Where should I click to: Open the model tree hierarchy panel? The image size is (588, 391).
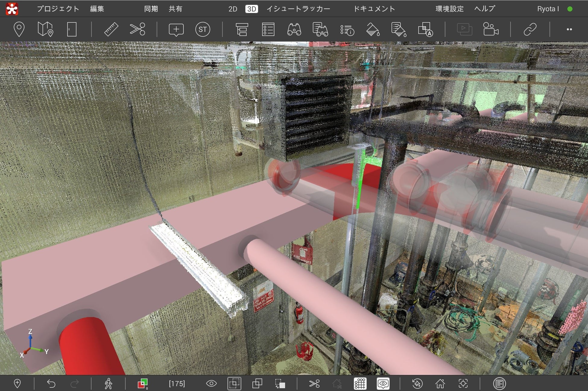242,30
